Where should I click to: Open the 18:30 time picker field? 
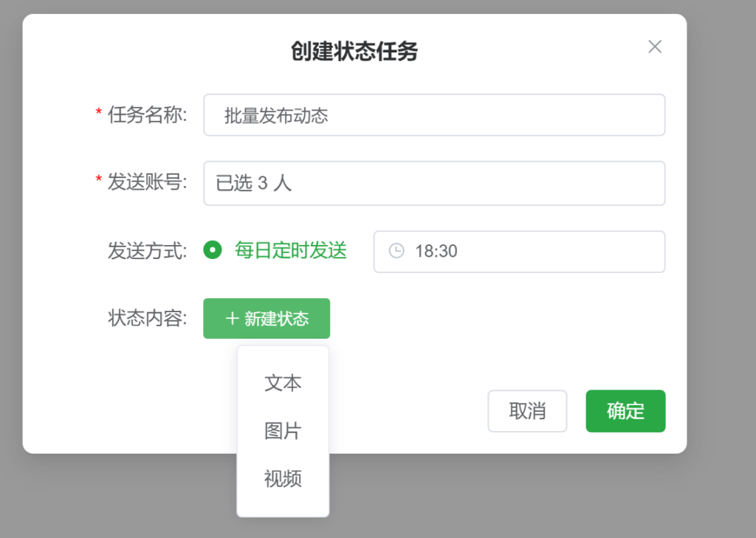(x=519, y=252)
